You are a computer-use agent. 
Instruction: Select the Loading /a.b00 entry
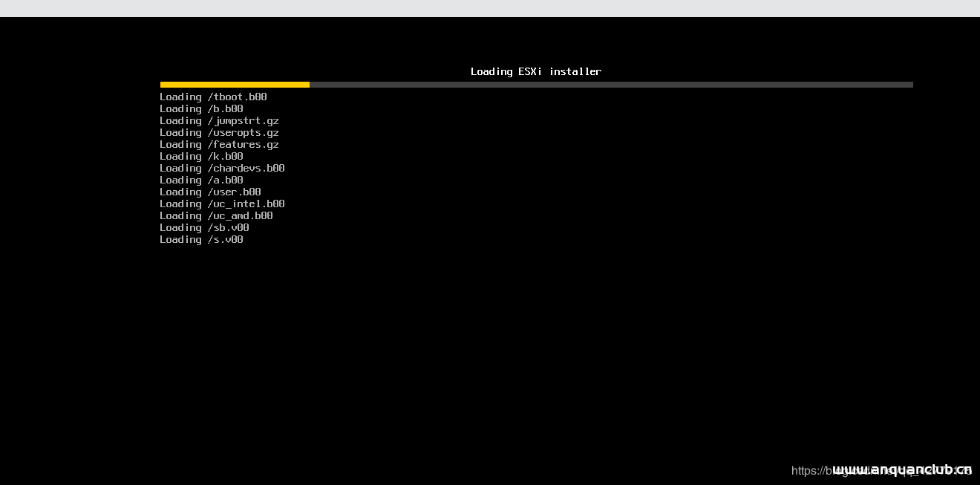pyautogui.click(x=200, y=180)
